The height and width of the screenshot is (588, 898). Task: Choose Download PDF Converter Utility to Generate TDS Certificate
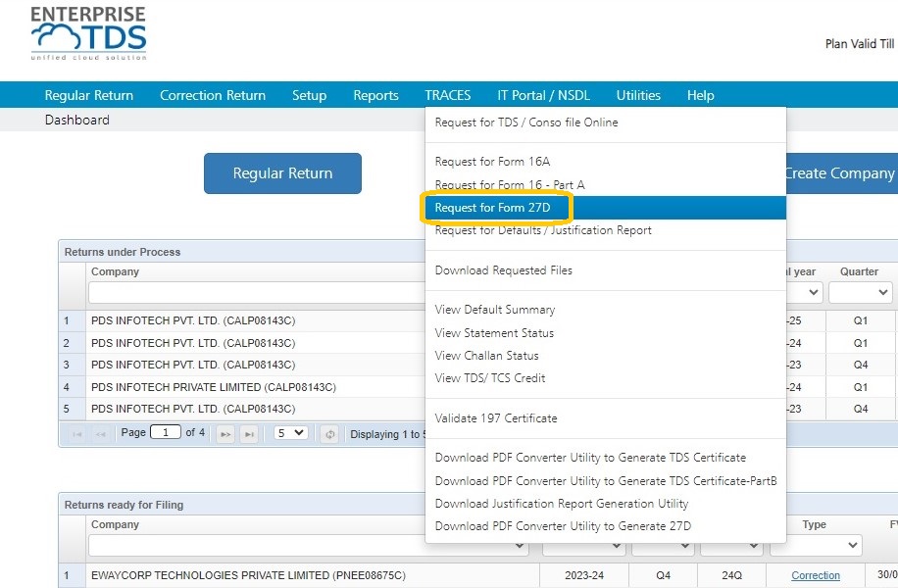coord(590,458)
